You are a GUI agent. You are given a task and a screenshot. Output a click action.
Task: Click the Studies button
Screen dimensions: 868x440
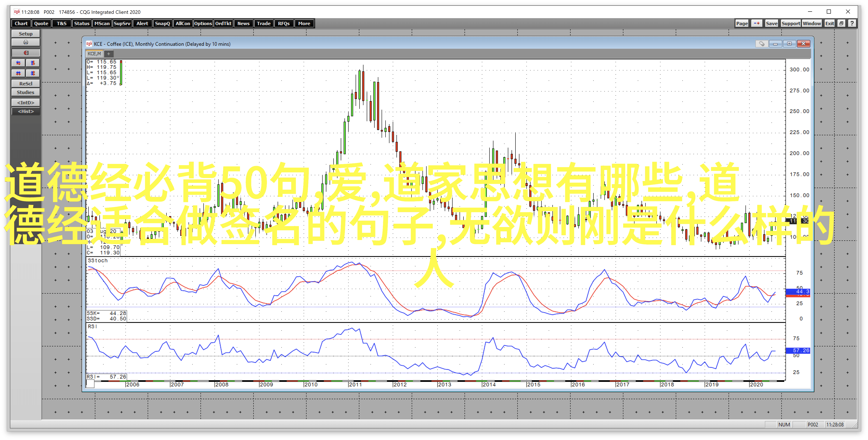tap(26, 92)
